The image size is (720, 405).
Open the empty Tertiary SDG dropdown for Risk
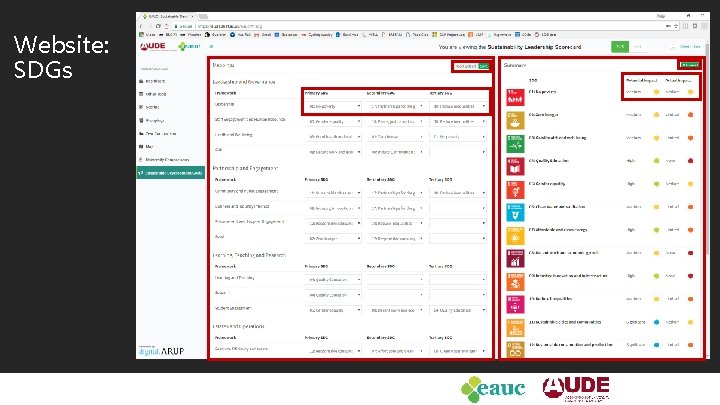[458, 152]
